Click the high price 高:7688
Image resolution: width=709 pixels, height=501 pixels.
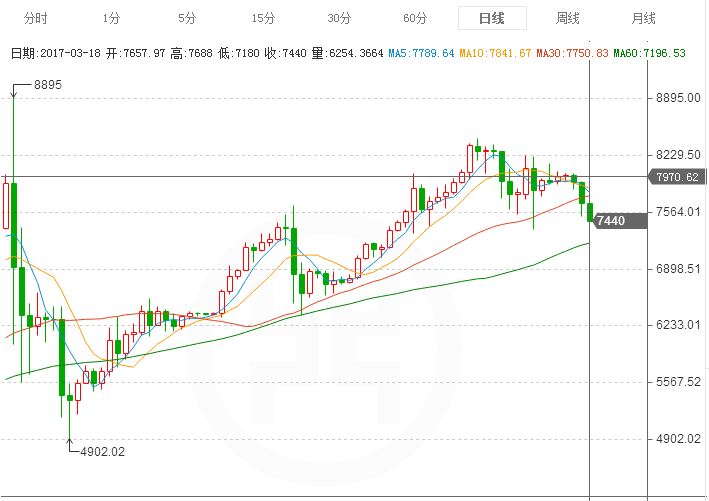click(x=191, y=53)
